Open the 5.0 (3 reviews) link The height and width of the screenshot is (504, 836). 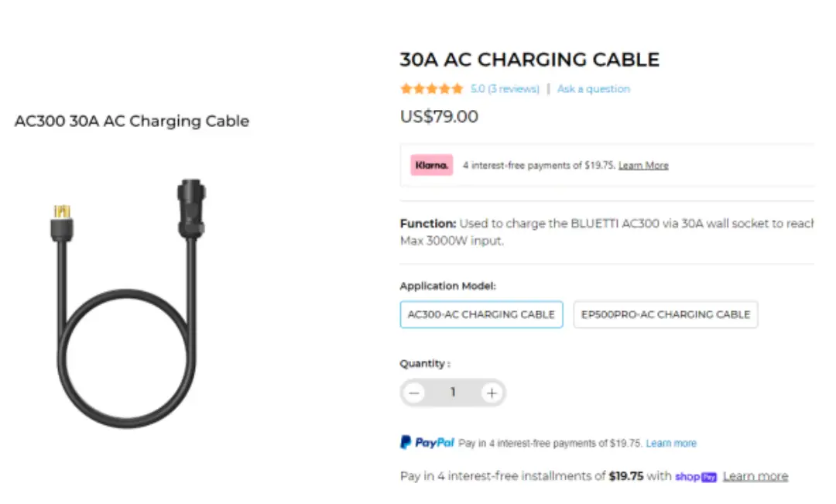[x=505, y=89]
